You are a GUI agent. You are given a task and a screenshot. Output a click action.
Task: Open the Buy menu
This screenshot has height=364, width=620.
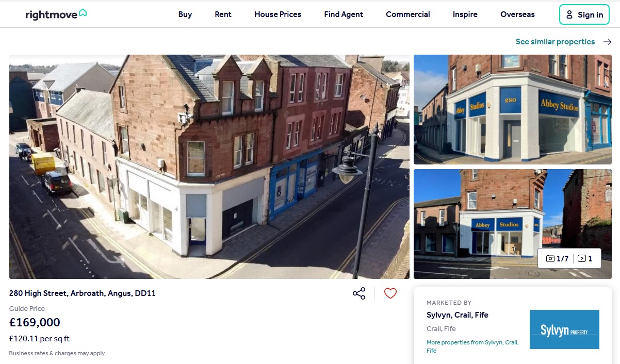(x=185, y=14)
